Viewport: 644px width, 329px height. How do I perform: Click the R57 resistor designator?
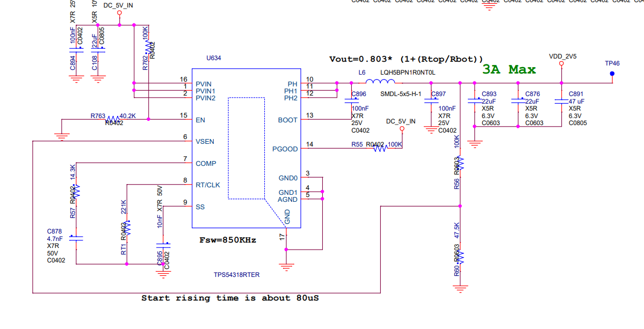(73, 213)
